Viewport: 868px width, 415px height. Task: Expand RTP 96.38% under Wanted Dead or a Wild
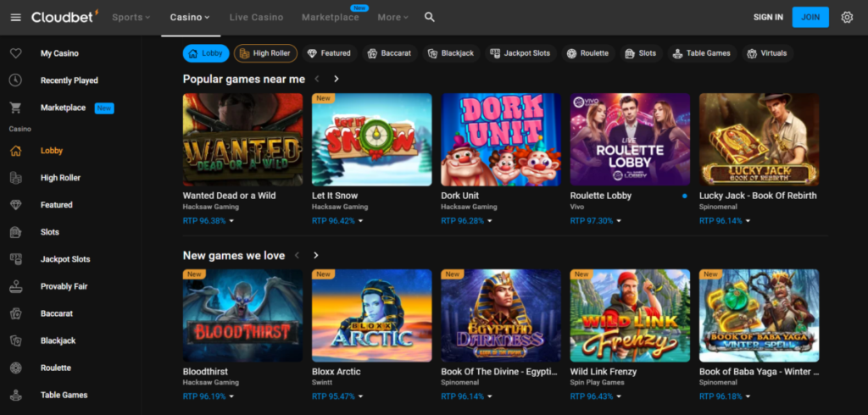click(x=209, y=221)
